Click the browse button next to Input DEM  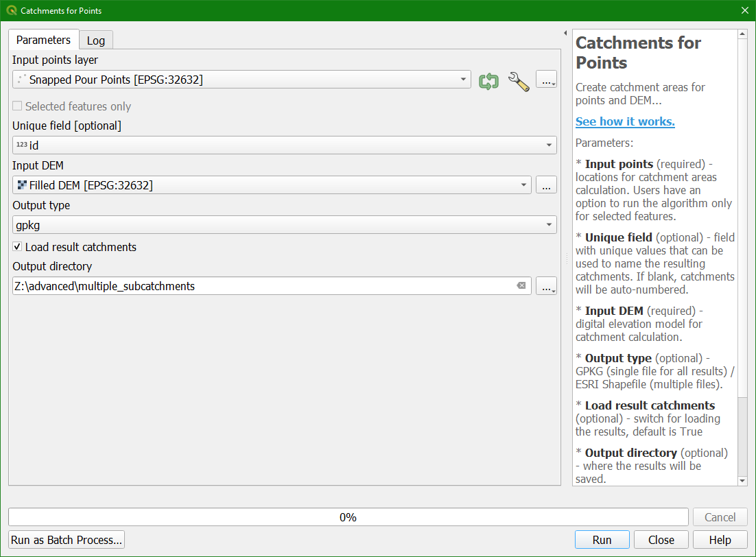click(x=546, y=185)
